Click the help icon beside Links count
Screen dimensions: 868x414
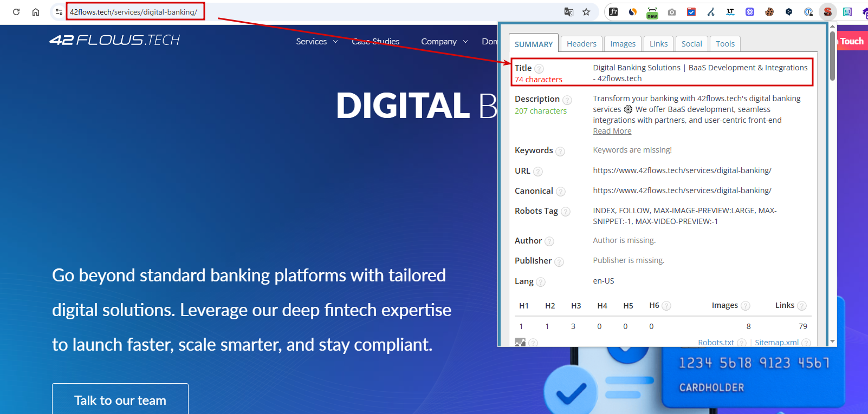(x=802, y=306)
